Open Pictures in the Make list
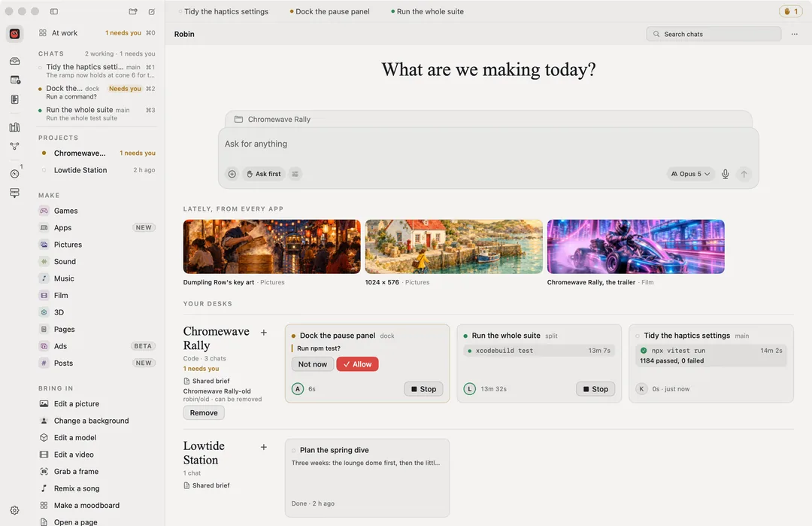The width and height of the screenshot is (812, 526). (x=97, y=245)
